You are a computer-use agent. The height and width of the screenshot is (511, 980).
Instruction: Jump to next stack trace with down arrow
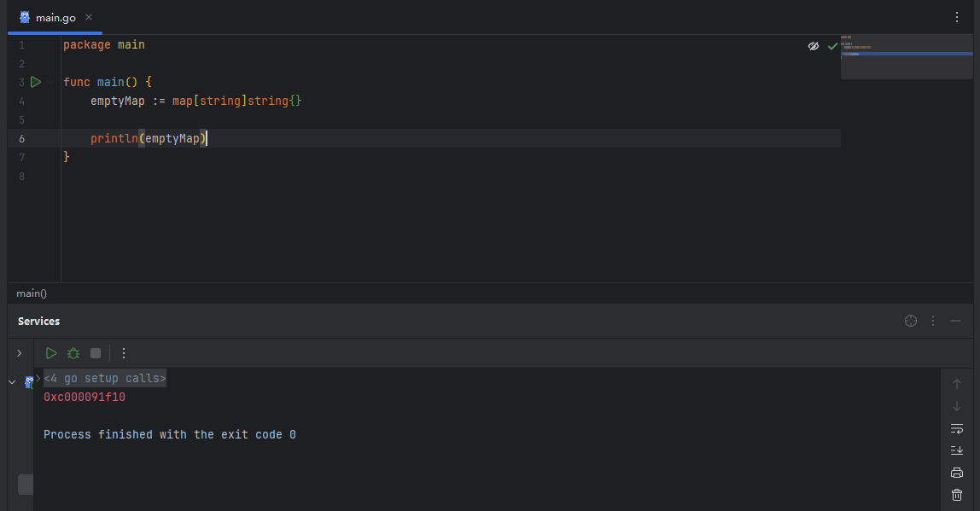coord(957,406)
